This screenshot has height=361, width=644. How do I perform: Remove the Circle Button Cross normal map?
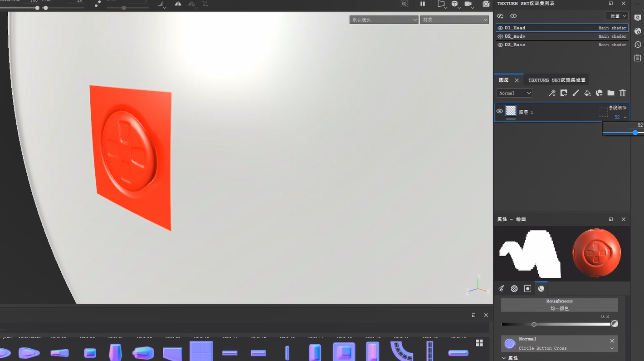point(612,341)
